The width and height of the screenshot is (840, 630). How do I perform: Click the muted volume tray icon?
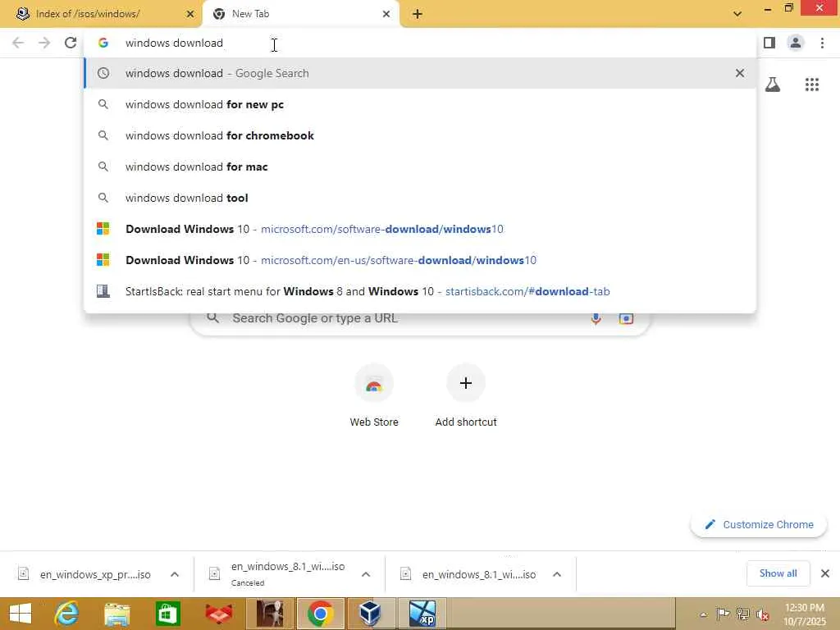click(x=762, y=614)
